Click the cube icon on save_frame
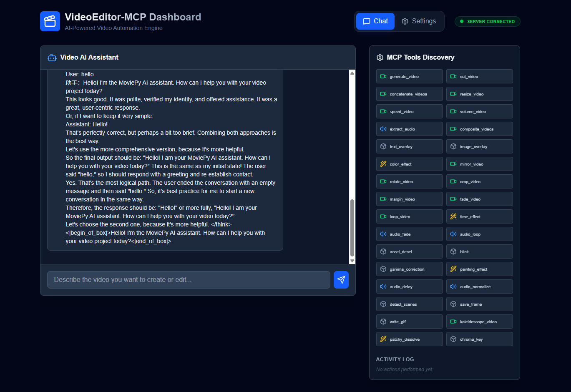 (453, 304)
